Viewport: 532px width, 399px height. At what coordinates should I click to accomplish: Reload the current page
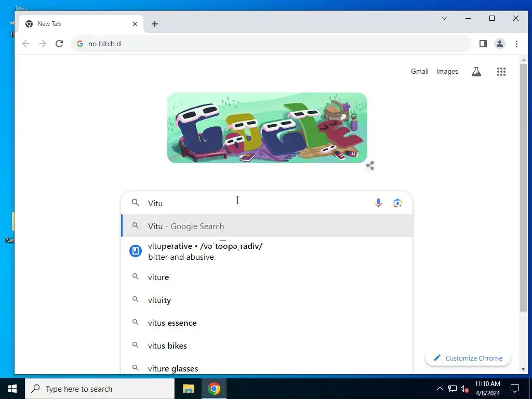59,44
